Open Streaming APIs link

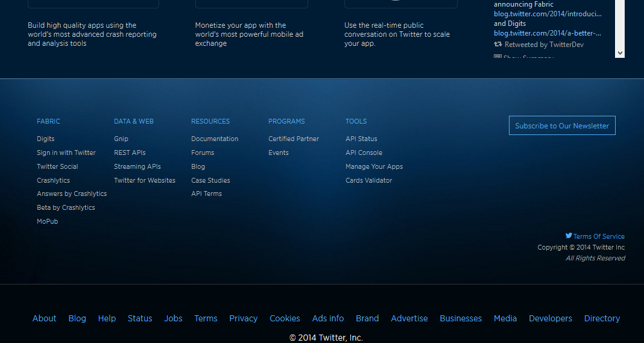click(137, 166)
